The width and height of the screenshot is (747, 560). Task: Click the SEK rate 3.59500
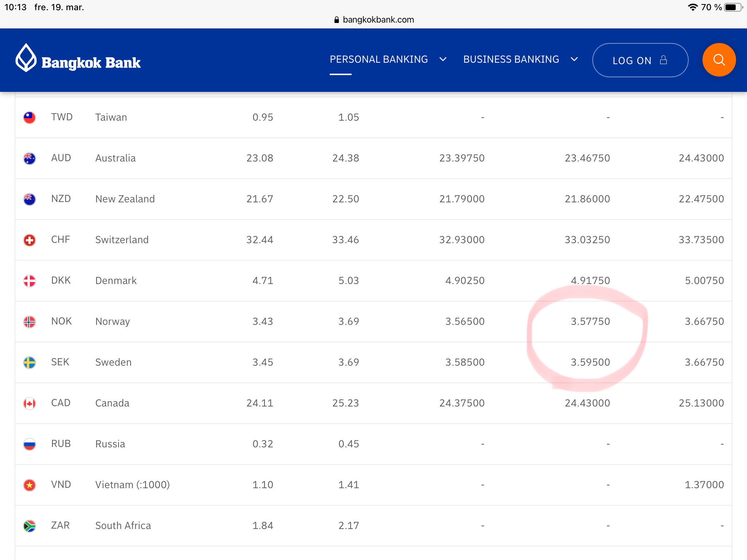point(590,362)
